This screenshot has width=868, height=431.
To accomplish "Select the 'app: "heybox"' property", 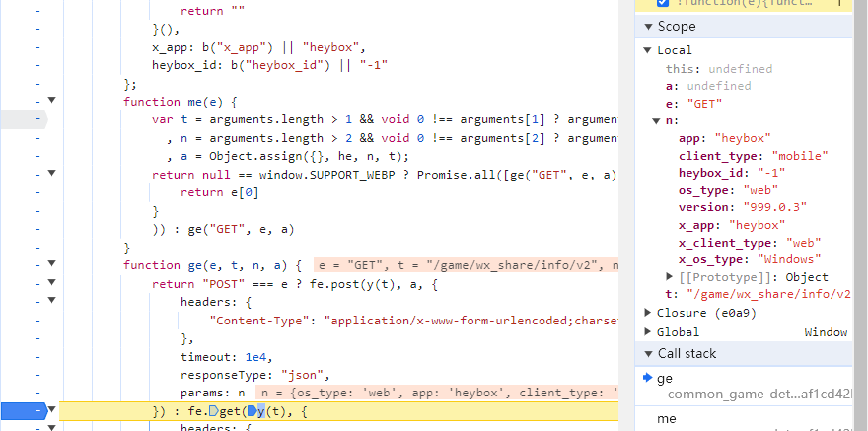I will (x=725, y=138).
